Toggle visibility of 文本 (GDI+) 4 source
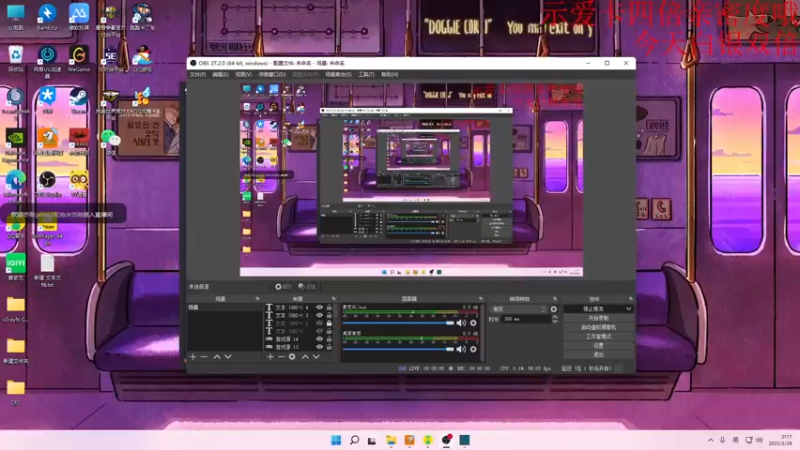The height and width of the screenshot is (450, 800). [x=319, y=308]
